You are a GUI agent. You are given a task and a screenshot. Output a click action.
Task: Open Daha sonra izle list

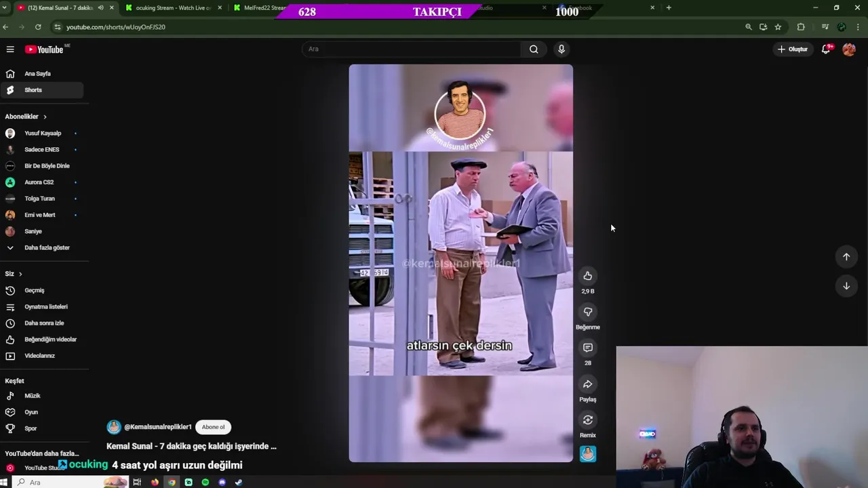[x=42, y=323]
